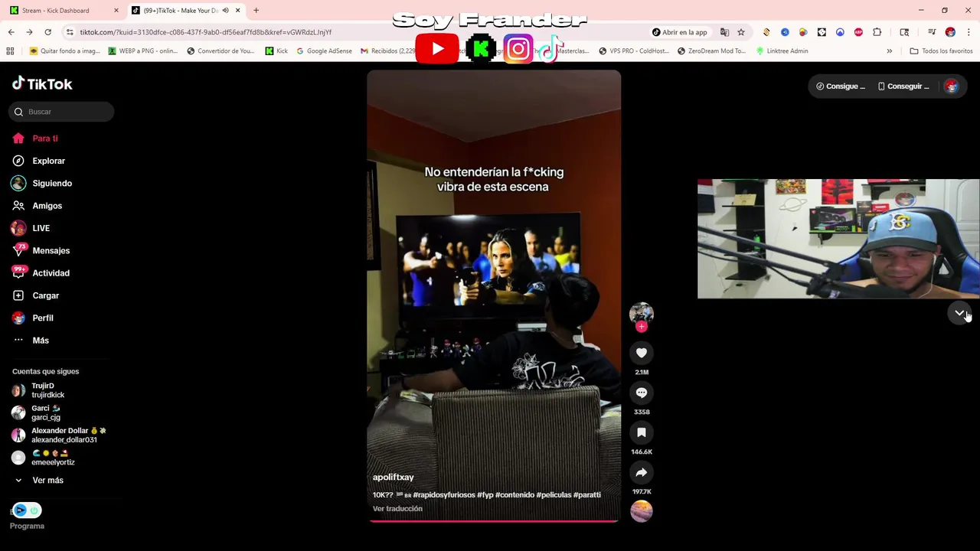Click the #peliculas hashtag
Viewport: 980px width, 551px height.
pos(554,495)
